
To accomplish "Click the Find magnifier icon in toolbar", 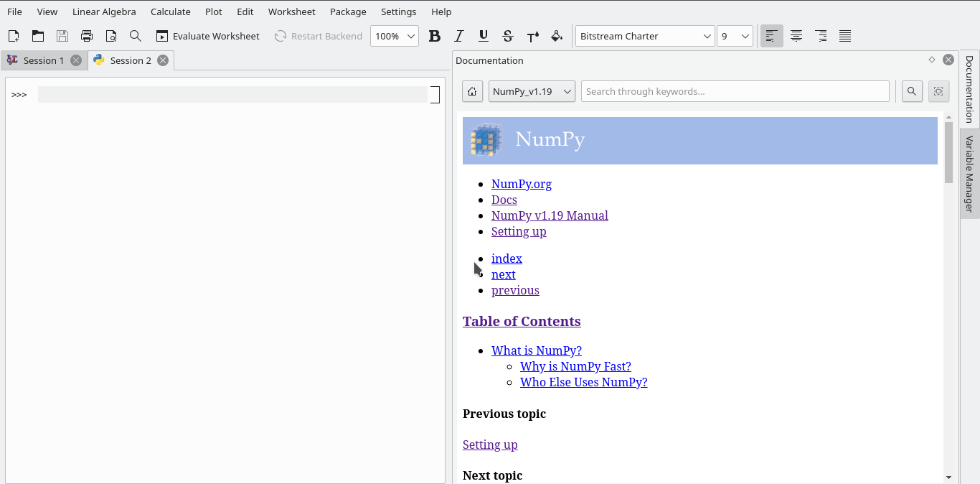I will (136, 36).
